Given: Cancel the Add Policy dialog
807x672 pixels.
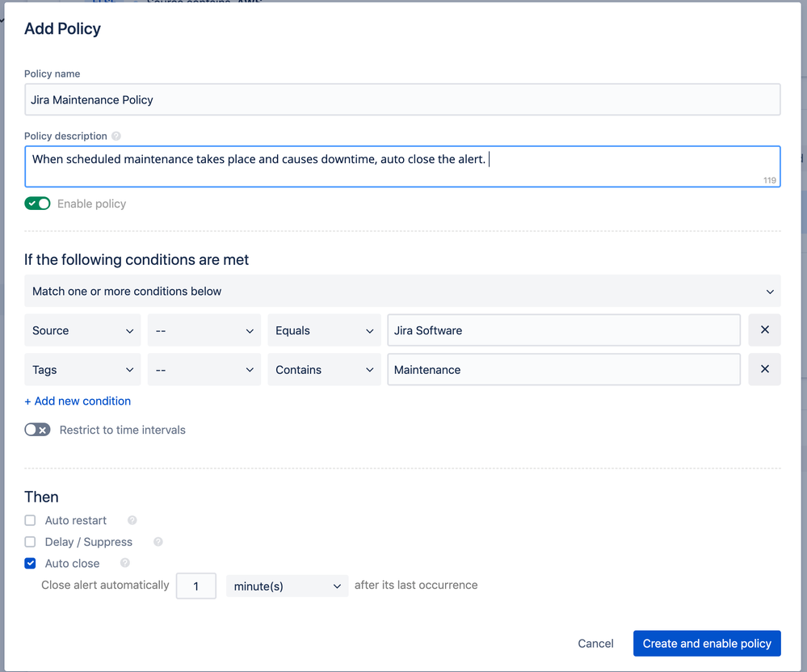Looking at the screenshot, I should pyautogui.click(x=595, y=644).
